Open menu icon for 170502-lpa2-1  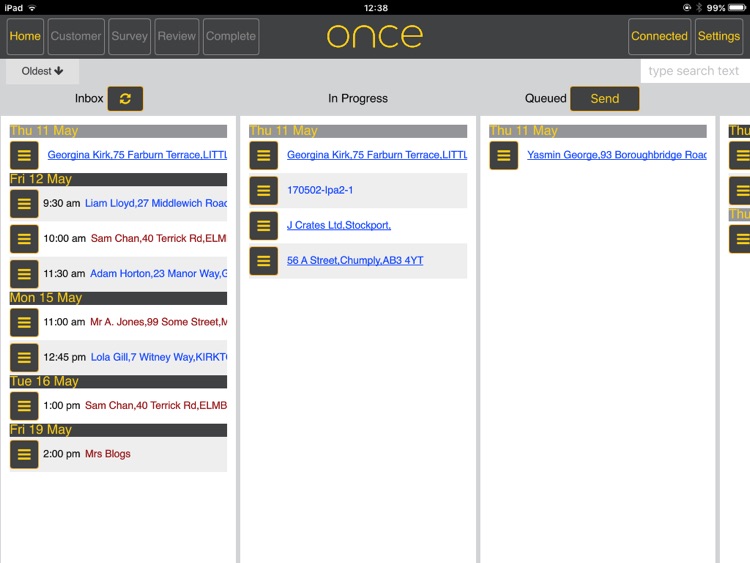click(x=264, y=190)
